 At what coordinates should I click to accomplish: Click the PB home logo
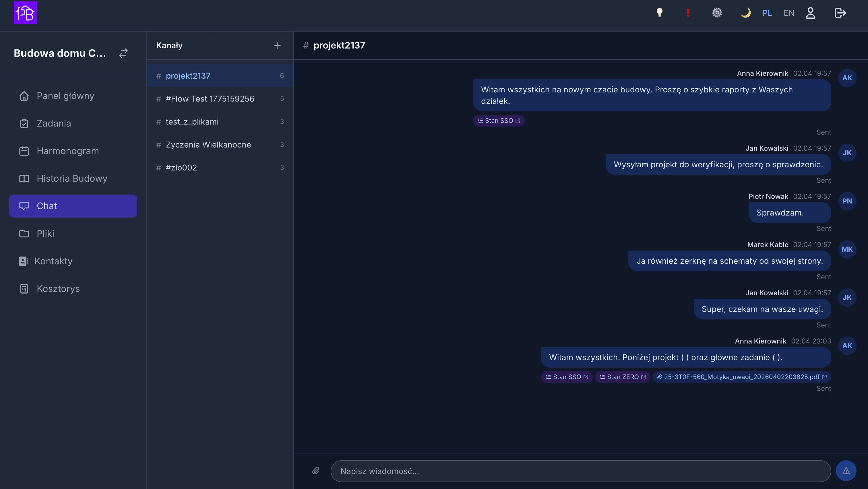click(x=25, y=13)
